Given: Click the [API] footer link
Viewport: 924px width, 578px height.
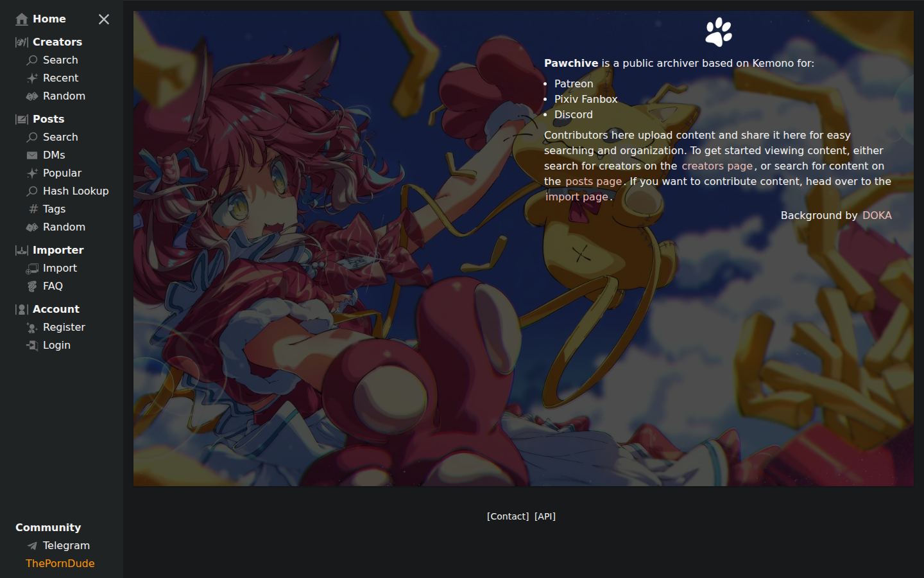Looking at the screenshot, I should pos(545,516).
